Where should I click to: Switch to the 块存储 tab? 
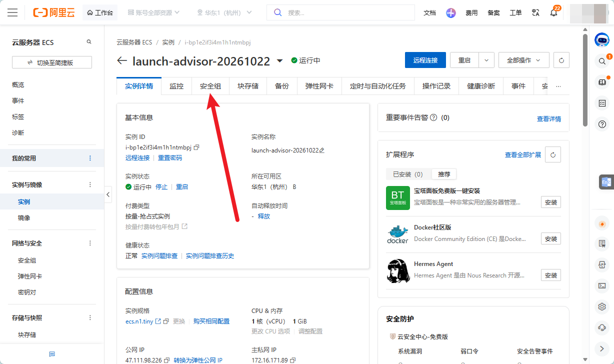tap(248, 86)
